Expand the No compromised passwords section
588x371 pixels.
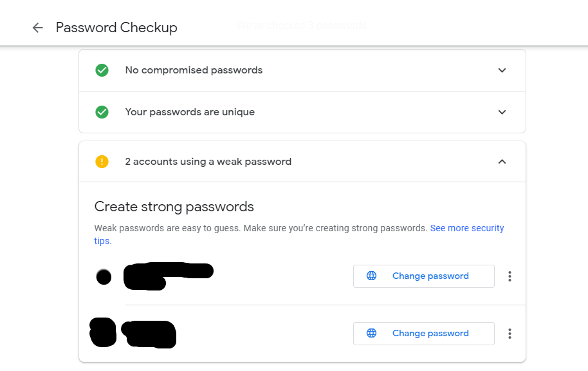pyautogui.click(x=502, y=70)
